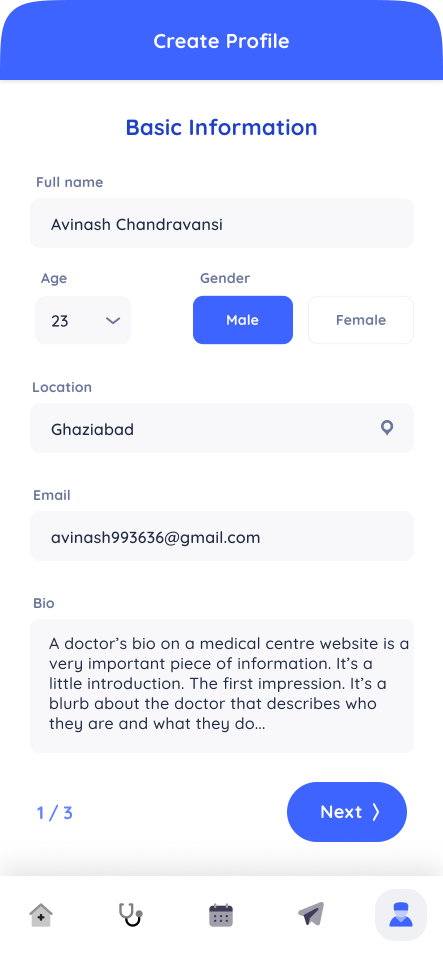Click the Full name input field
443x956 pixels.
[222, 223]
